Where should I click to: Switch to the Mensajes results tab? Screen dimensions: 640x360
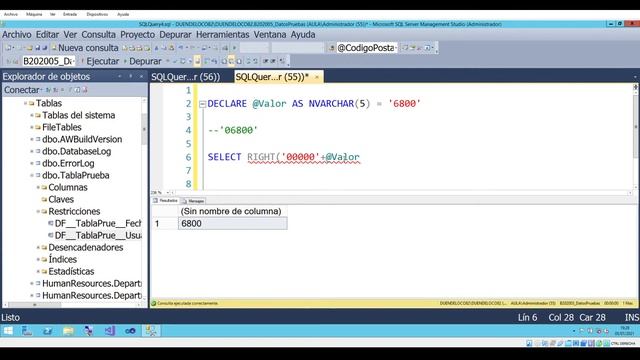(x=193, y=201)
